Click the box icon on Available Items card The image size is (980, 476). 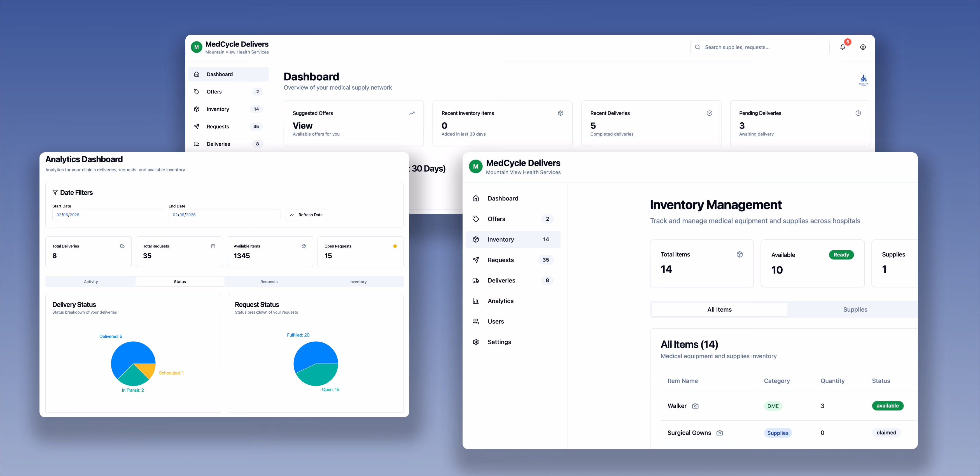click(304, 246)
